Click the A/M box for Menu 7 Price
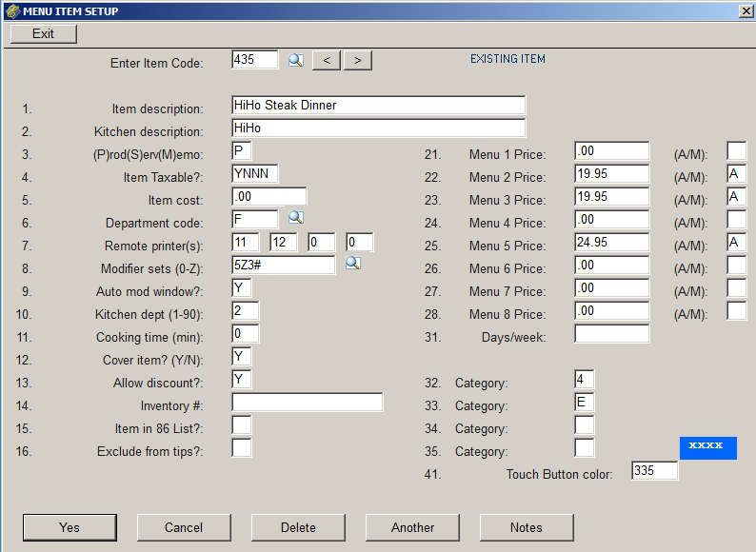Screen dimensions: 756x552 736,287
